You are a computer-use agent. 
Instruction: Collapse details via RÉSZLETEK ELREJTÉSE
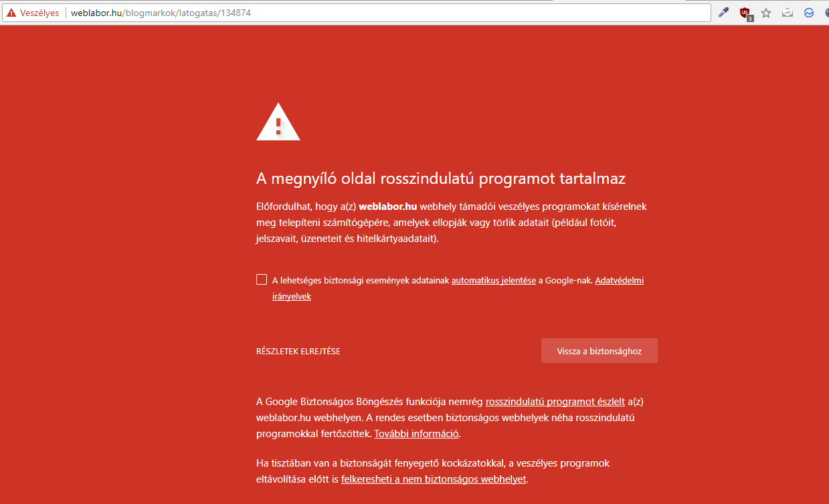(x=298, y=351)
